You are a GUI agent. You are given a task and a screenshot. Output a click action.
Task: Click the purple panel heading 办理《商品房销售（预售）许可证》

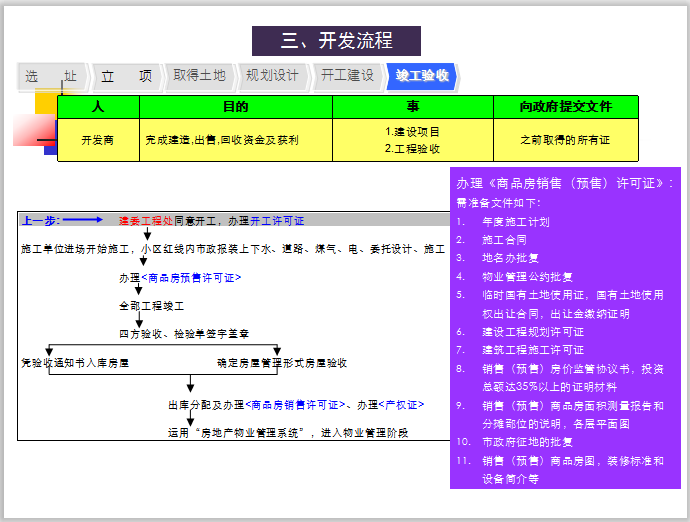tap(565, 183)
